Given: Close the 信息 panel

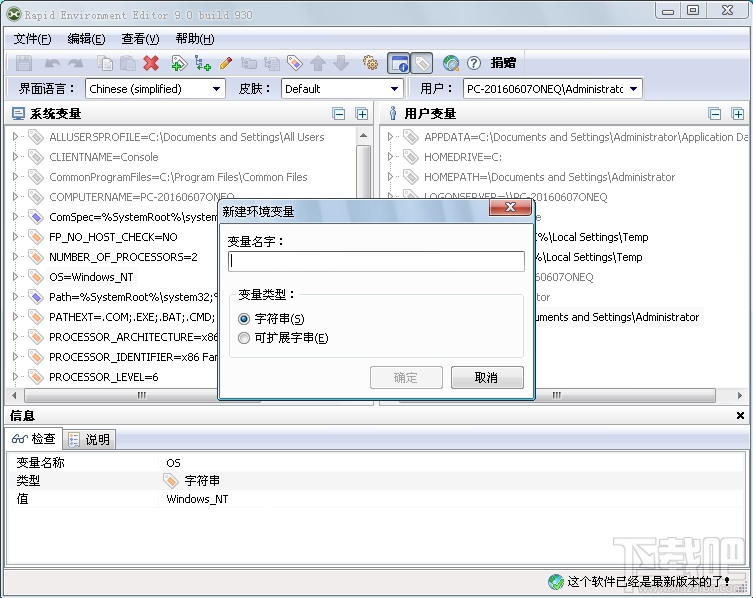Looking at the screenshot, I should [x=740, y=415].
